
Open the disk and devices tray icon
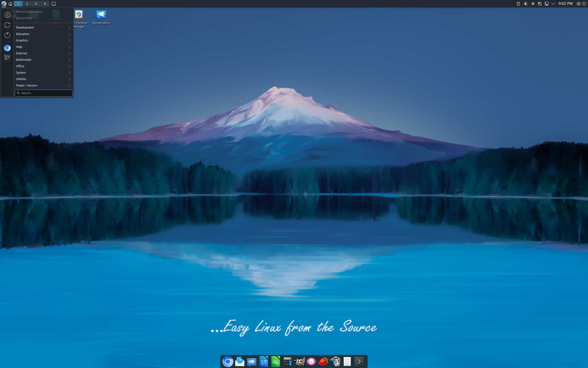[x=540, y=4]
